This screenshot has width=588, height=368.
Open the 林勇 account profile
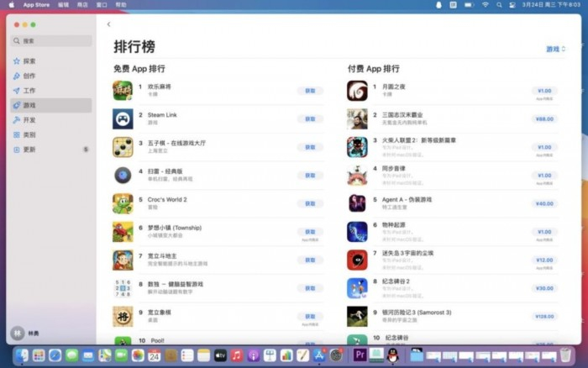coord(25,333)
